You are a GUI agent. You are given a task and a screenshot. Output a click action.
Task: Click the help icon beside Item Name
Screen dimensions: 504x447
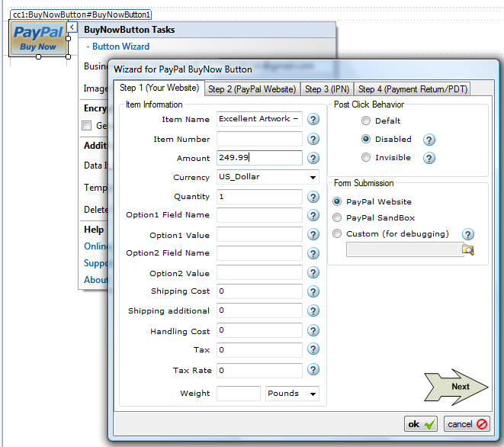pyautogui.click(x=313, y=119)
